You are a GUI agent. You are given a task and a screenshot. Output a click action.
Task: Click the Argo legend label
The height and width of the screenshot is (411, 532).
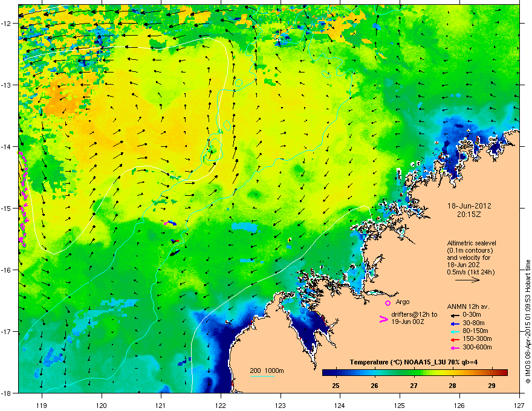pyautogui.click(x=403, y=302)
